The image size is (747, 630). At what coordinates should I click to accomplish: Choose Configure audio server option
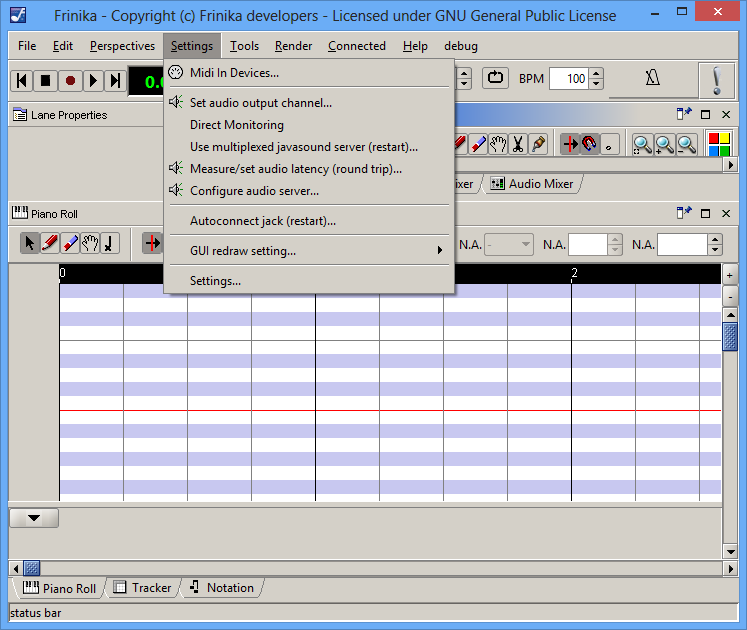pyautogui.click(x=254, y=190)
